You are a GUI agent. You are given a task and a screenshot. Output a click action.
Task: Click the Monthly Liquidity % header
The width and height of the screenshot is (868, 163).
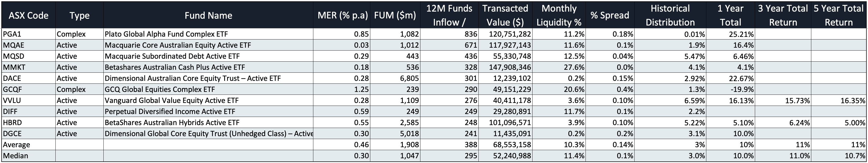coord(559,16)
